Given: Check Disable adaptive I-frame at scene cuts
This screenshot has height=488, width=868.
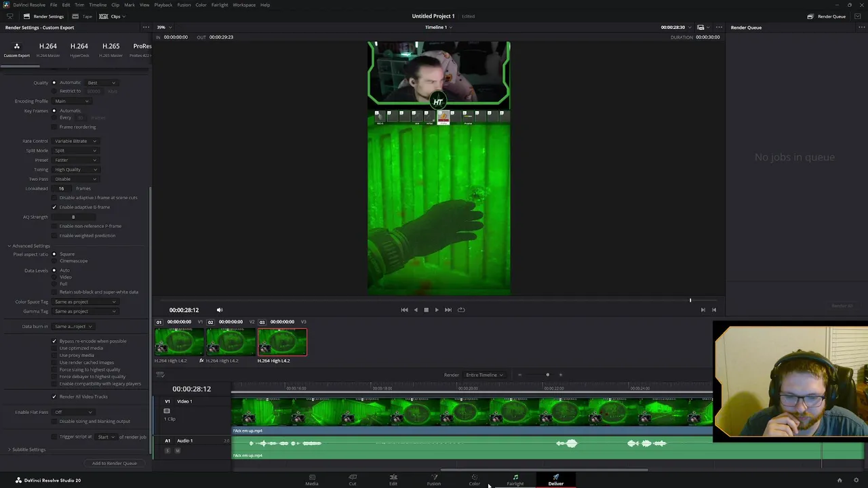Looking at the screenshot, I should 54,197.
